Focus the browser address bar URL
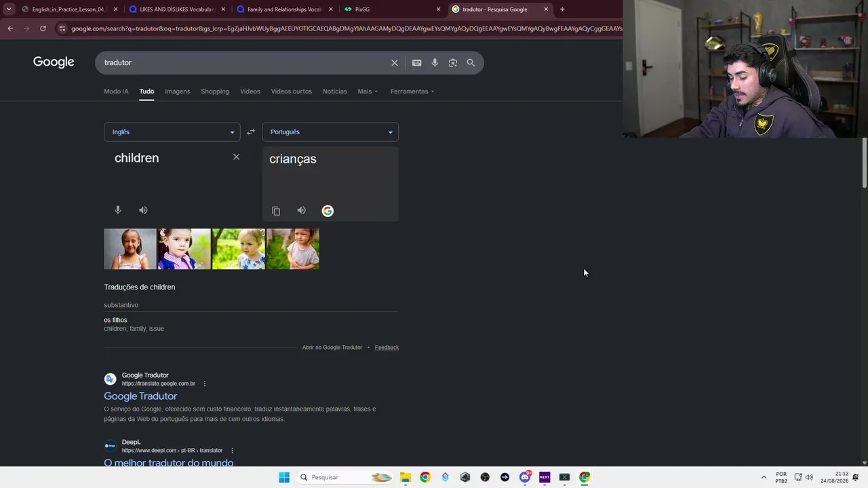This screenshot has width=868, height=488. click(x=346, y=28)
